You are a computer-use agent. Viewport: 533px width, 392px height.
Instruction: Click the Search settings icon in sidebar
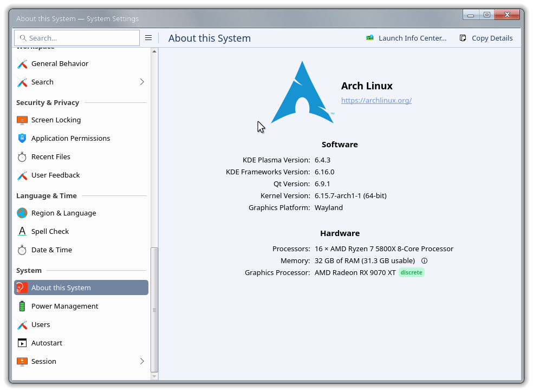22,82
